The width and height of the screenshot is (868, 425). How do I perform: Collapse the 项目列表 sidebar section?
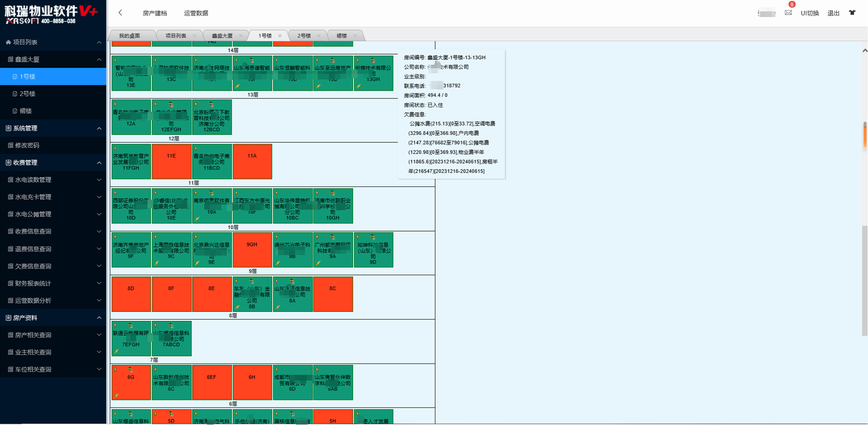click(99, 43)
